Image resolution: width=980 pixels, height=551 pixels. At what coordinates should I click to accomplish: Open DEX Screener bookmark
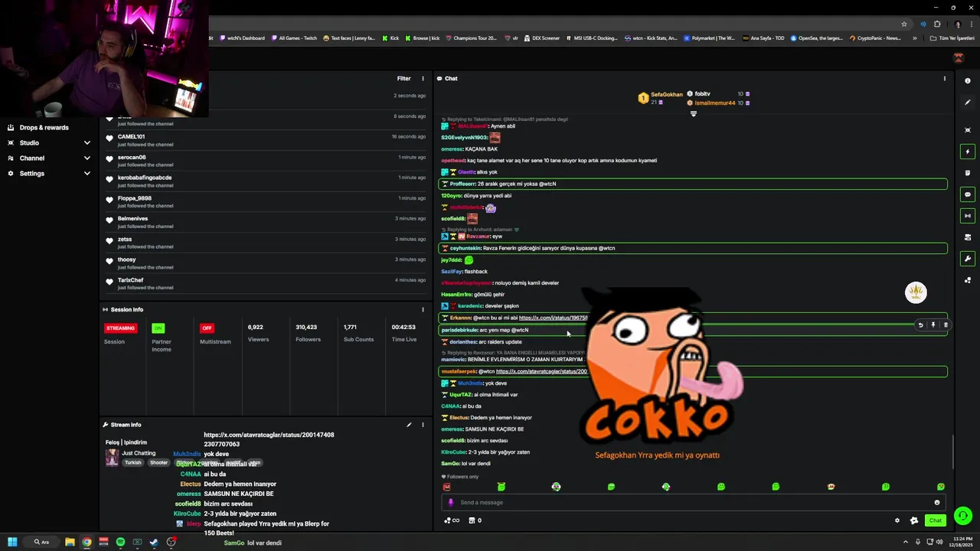pos(541,37)
